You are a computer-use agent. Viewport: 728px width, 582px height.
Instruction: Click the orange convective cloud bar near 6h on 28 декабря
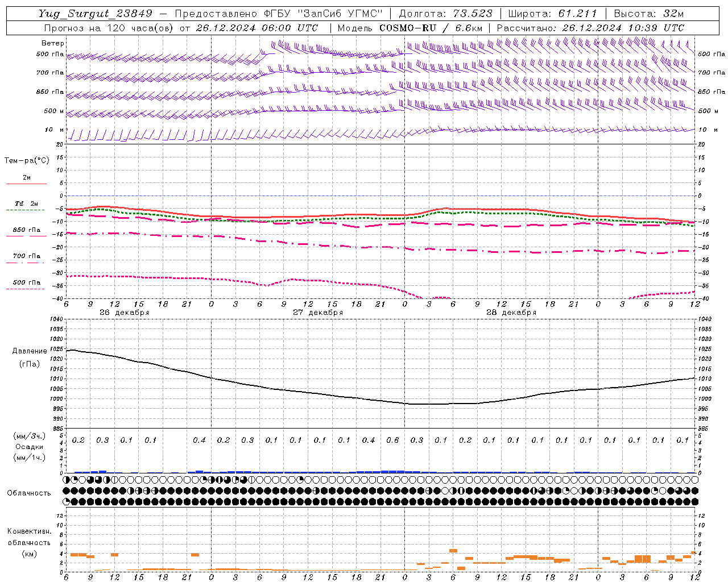(453, 550)
